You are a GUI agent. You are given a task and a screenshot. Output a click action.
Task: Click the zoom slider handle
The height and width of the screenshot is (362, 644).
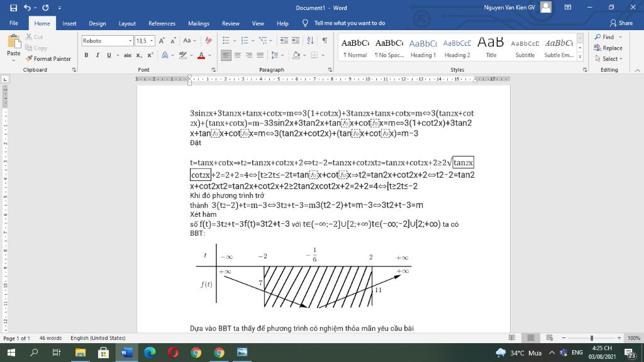click(591, 337)
